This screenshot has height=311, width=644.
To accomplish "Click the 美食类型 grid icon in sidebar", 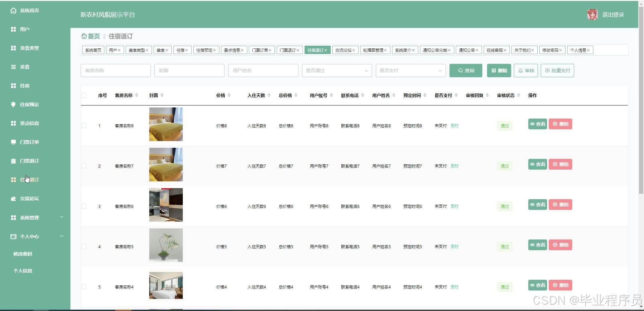I will [x=13, y=48].
